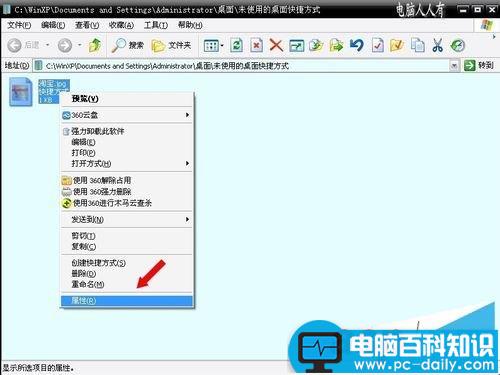Open the Tools (工具) menu
Image resolution: width=500 pixels, height=375 pixels.
pos(156,25)
